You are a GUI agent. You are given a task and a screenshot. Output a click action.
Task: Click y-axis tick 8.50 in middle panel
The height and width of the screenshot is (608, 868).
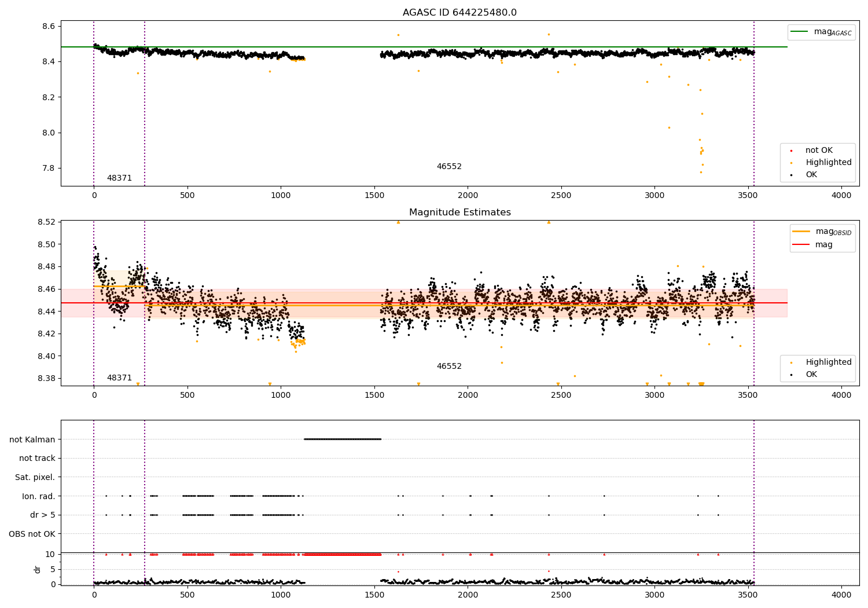46,244
